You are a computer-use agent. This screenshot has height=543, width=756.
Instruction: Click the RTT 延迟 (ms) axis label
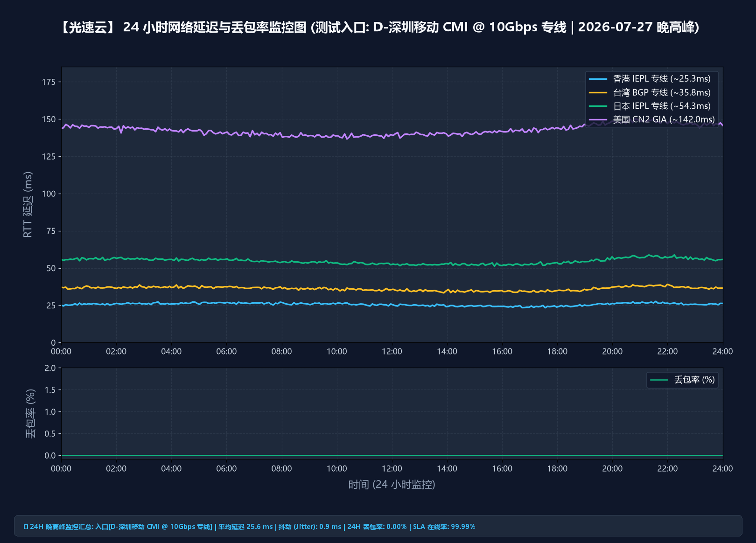click(28, 204)
